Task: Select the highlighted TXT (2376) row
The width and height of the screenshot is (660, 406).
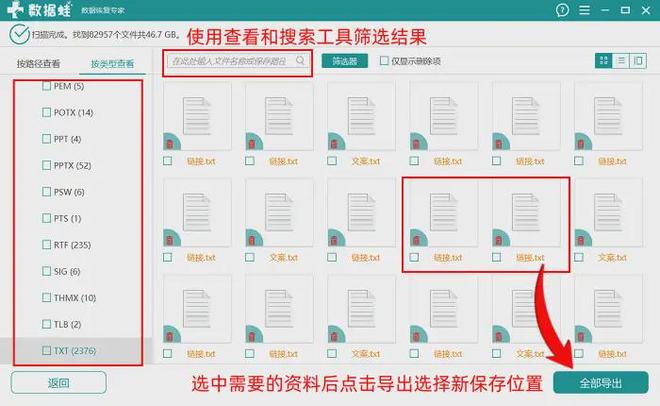Action: [x=78, y=350]
